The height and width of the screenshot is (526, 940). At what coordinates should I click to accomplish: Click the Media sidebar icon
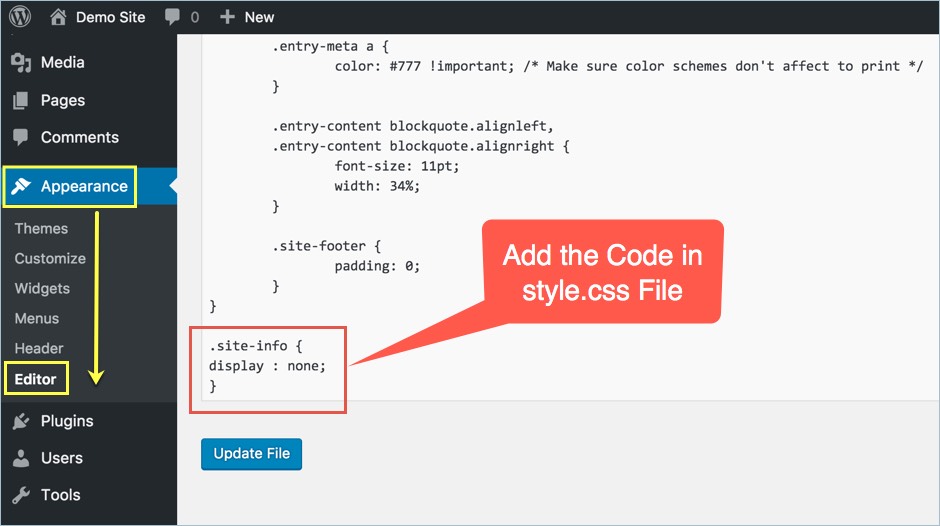(21, 62)
